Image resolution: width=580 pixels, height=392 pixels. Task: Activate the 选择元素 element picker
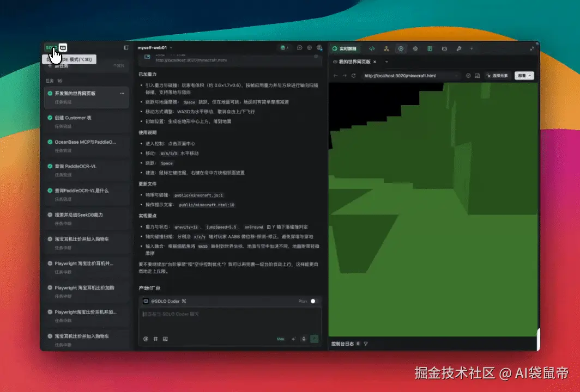point(498,76)
